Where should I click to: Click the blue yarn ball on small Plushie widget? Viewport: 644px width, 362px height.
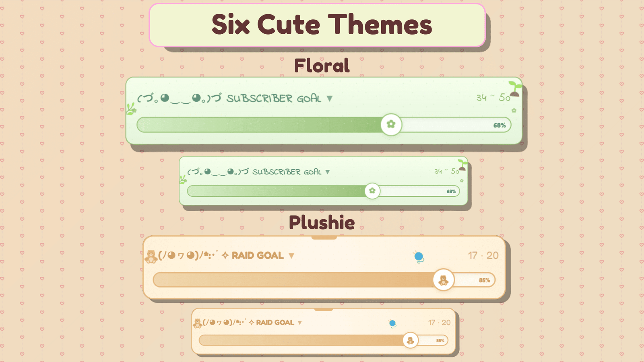[392, 323]
